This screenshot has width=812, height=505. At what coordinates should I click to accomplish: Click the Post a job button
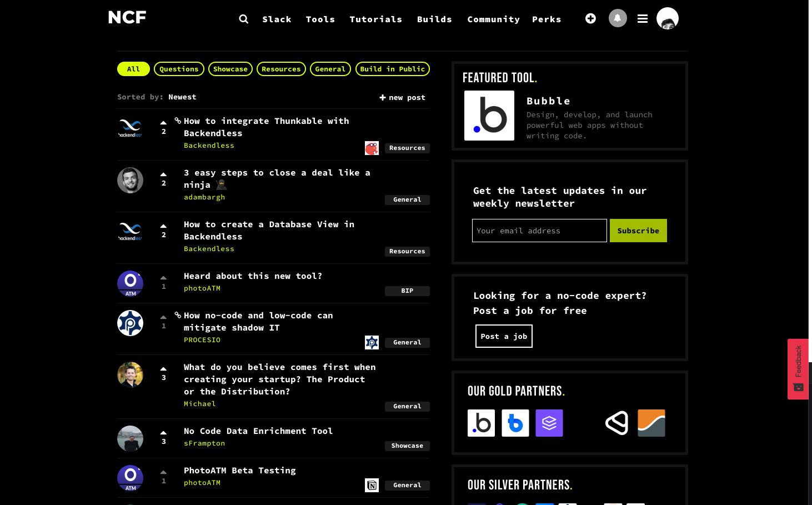click(x=504, y=336)
